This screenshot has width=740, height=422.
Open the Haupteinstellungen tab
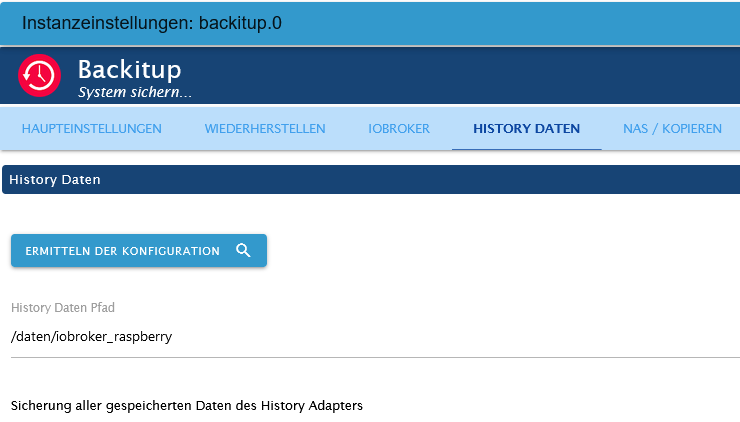pyautogui.click(x=92, y=128)
